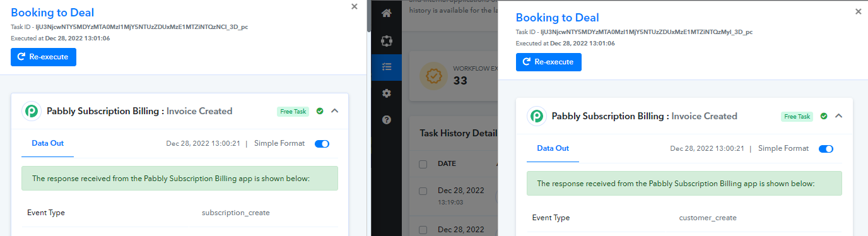
Task: Close the right Booking to Deal panel
Action: click(x=858, y=11)
